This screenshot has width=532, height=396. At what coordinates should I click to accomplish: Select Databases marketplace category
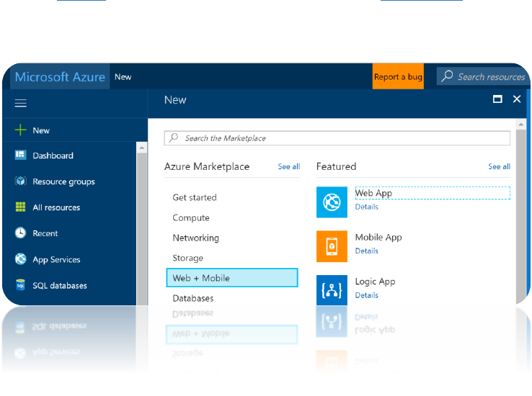click(x=193, y=298)
